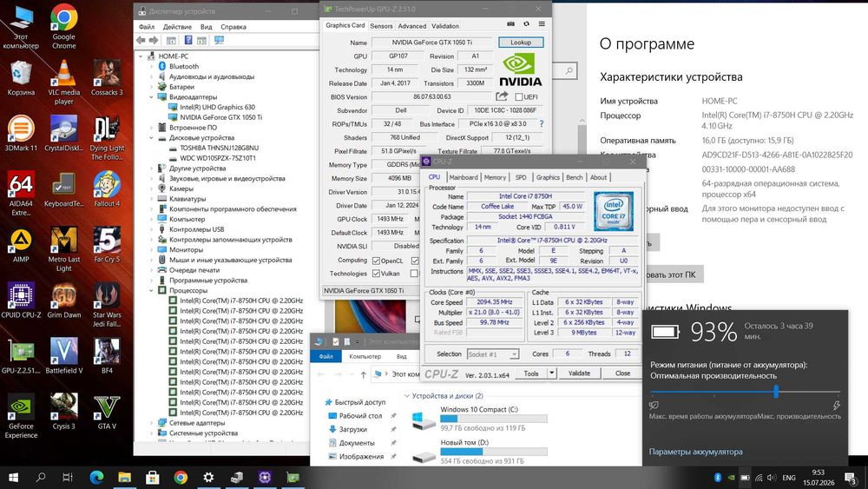Collapse the HOME-PC root node

[x=141, y=56]
